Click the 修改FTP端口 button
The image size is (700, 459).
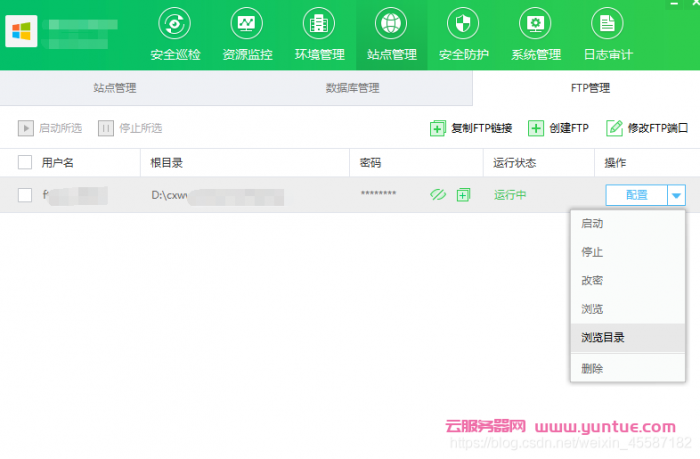(647, 128)
